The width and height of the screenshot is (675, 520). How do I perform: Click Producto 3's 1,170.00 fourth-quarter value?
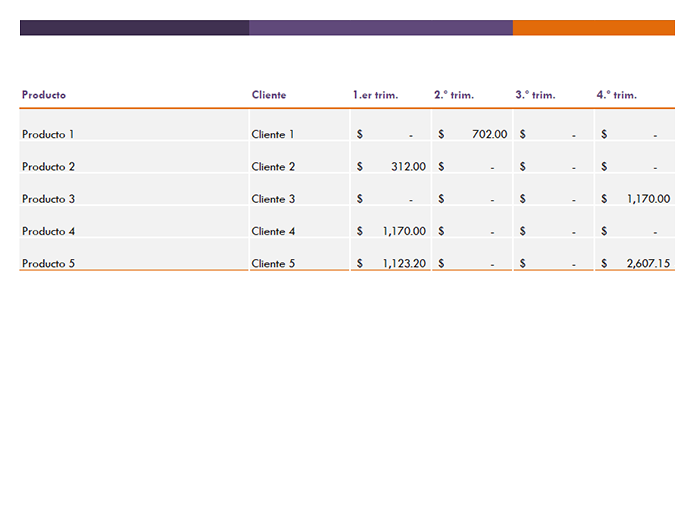pos(648,199)
